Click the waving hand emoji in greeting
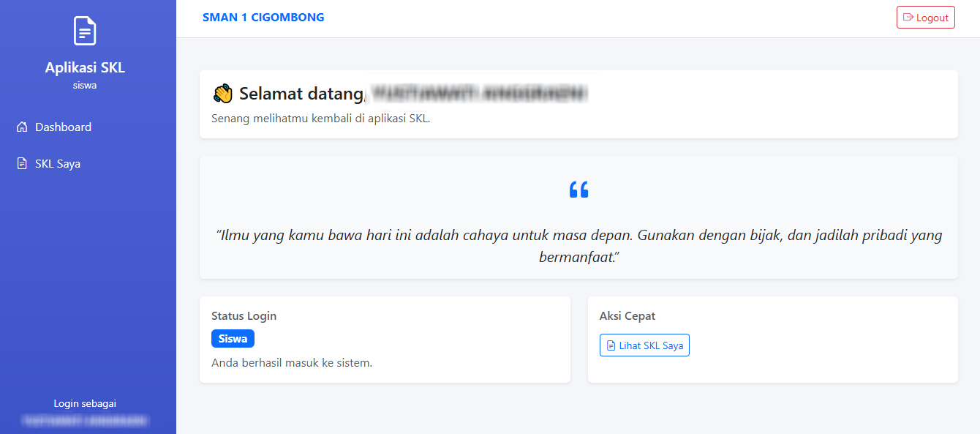Viewport: 980px width, 434px height. coord(223,94)
